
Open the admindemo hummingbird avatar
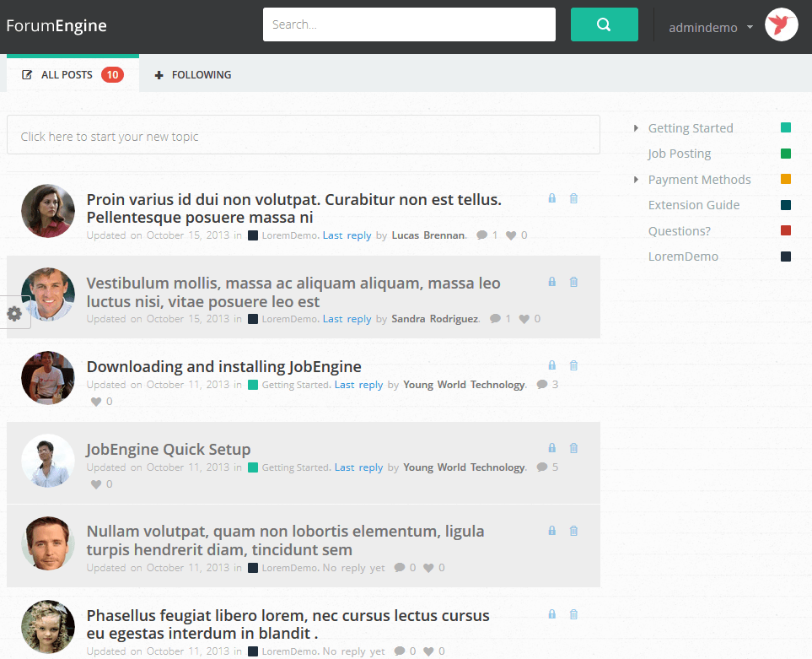[x=782, y=24]
